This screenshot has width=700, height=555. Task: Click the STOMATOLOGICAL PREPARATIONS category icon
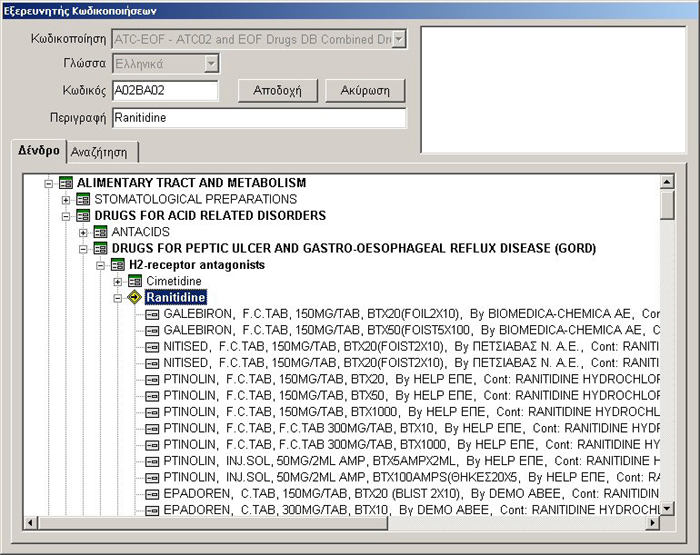click(83, 199)
